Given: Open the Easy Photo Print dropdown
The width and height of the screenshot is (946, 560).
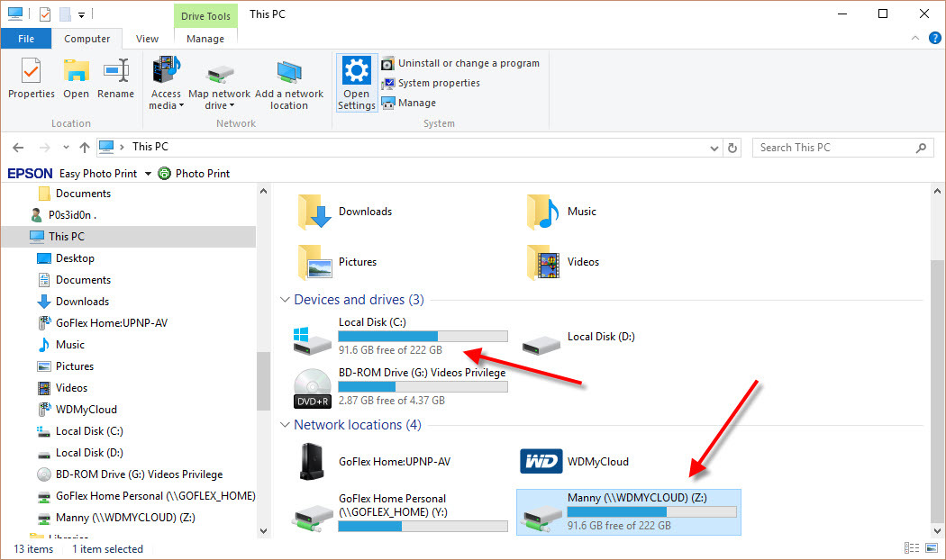Looking at the screenshot, I should point(148,174).
